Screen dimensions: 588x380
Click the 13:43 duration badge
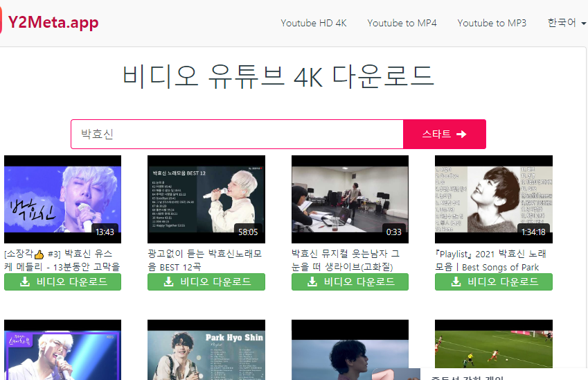click(105, 232)
